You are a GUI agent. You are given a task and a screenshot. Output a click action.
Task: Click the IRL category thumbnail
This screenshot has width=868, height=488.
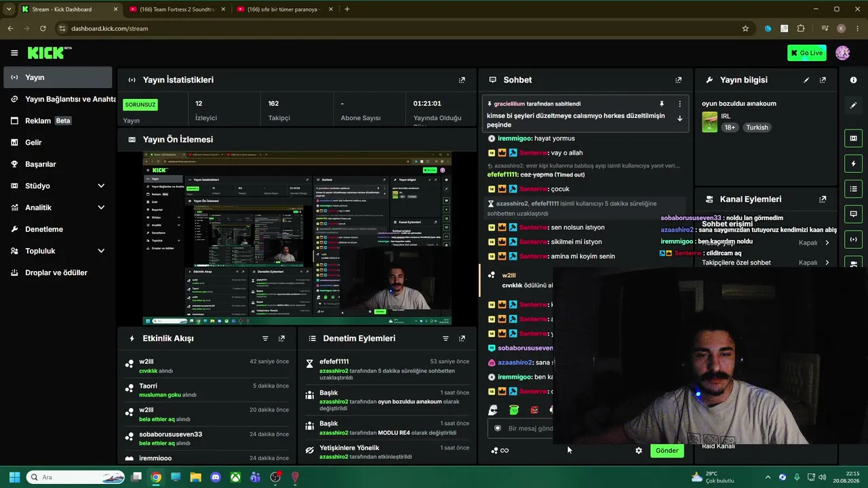coord(709,122)
